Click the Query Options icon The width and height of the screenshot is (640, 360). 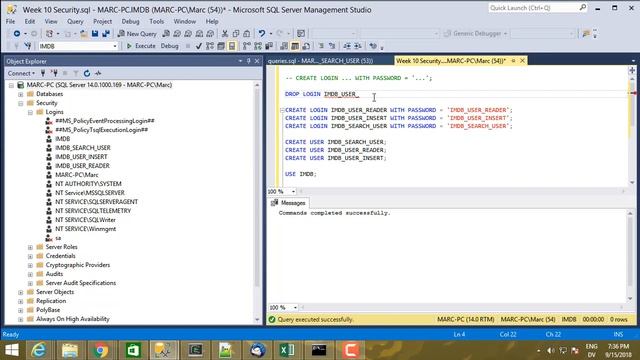(x=221, y=46)
